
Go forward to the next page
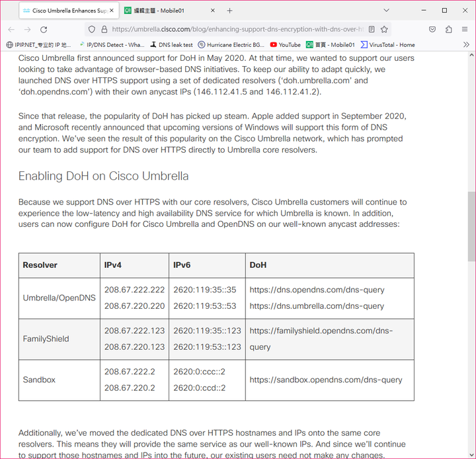[27, 30]
